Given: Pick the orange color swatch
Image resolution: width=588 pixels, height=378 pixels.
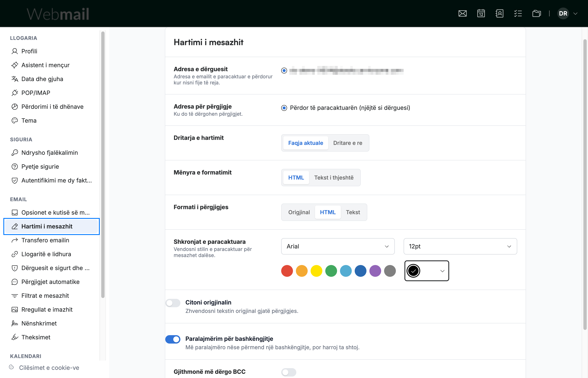Looking at the screenshot, I should tap(302, 271).
